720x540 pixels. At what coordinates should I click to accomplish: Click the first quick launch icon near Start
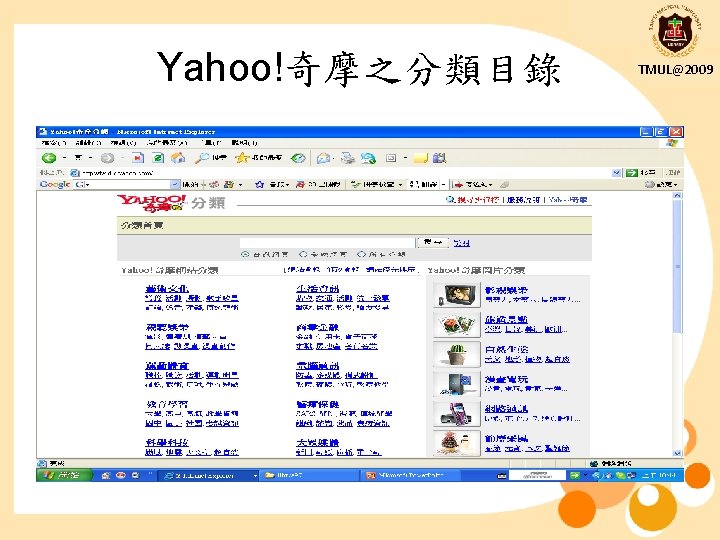(x=106, y=476)
